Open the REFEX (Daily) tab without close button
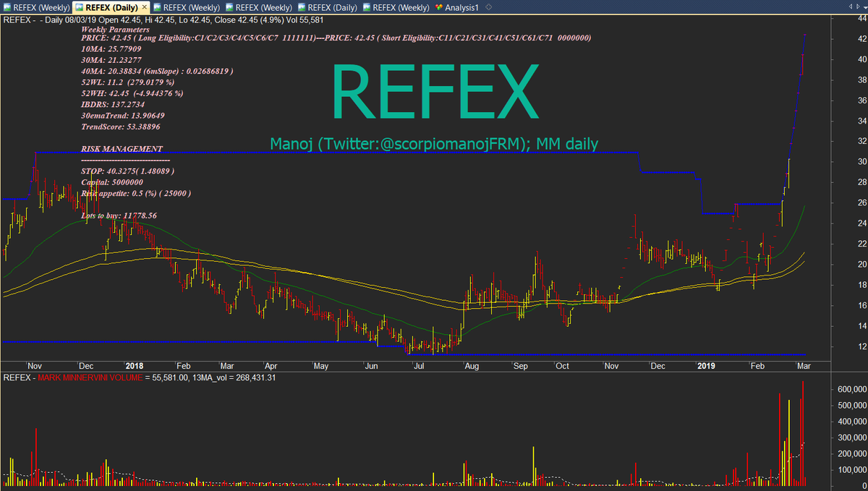 pos(328,7)
